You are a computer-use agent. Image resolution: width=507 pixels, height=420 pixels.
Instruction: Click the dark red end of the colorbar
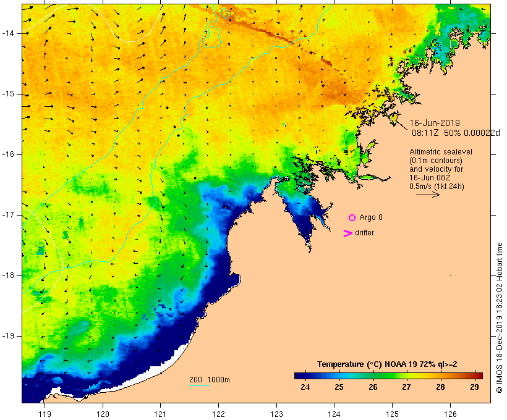click(479, 376)
